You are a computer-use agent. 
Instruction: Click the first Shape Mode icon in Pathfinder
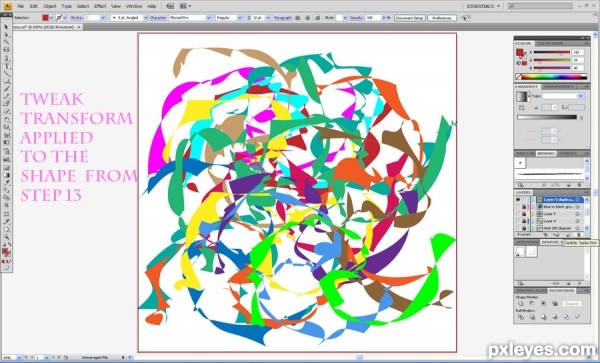pos(521,304)
